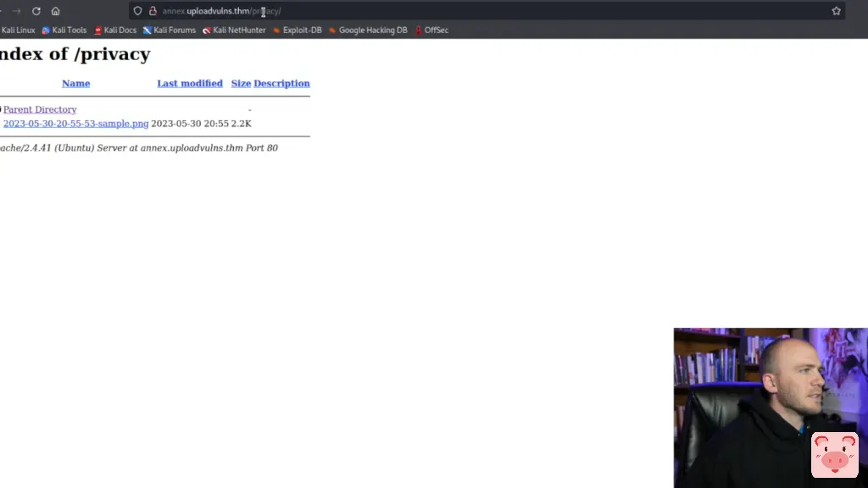The image size is (868, 488).
Task: Click the Apache server footer text
Action: coord(138,147)
